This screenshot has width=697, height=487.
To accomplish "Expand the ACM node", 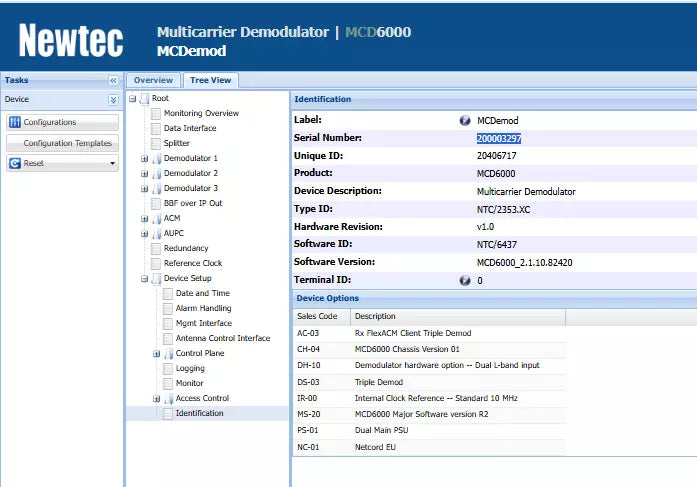I will pos(144,219).
